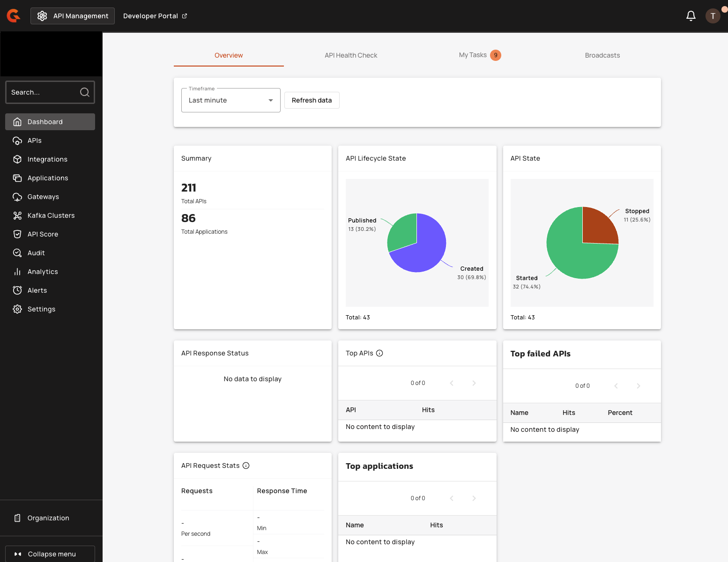Switch to the API Health Check tab

(x=351, y=55)
